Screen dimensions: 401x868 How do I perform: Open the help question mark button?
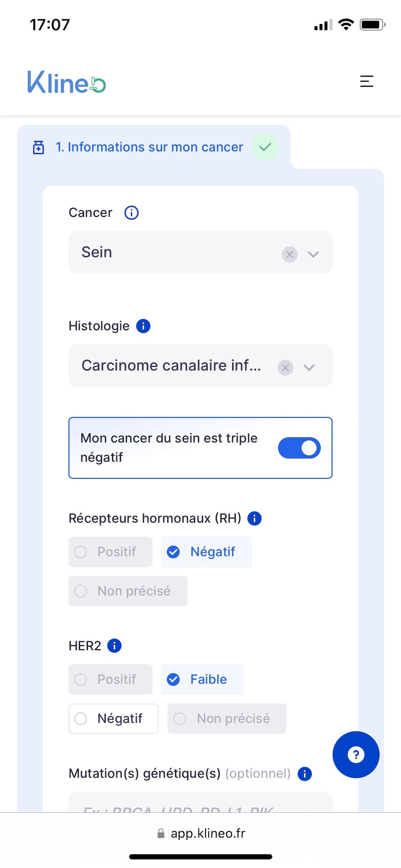(356, 754)
